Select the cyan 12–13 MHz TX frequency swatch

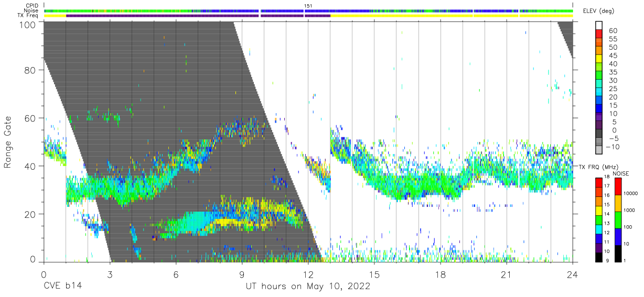pyautogui.click(x=599, y=228)
